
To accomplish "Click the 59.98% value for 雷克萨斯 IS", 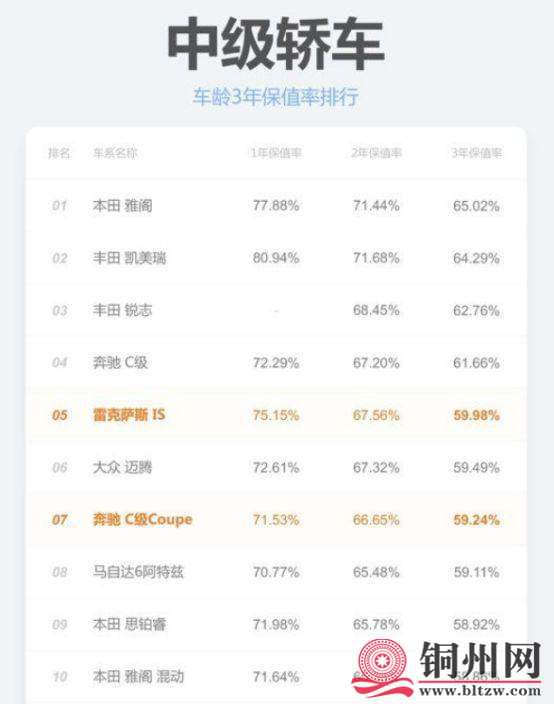I will (x=476, y=415).
